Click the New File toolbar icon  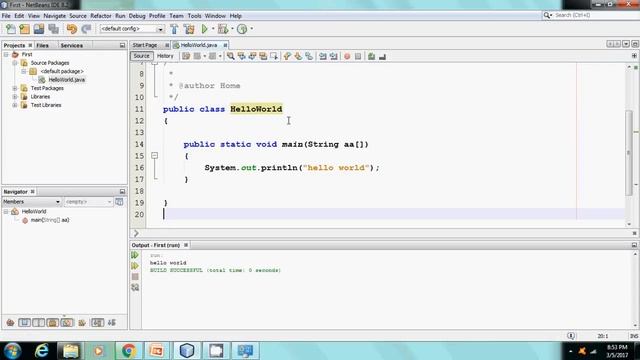[x=11, y=29]
